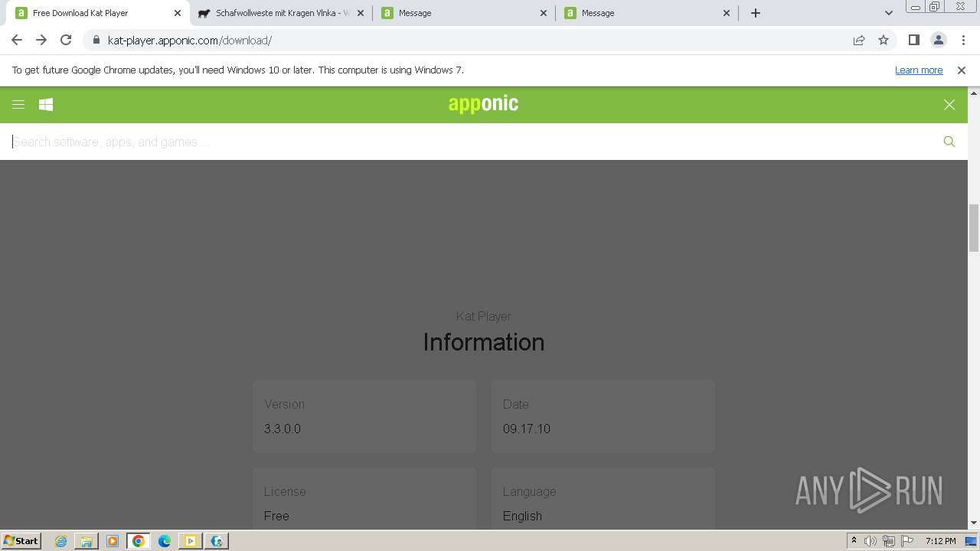Open Chrome profile menu
The image size is (980, 551).
[x=938, y=41]
